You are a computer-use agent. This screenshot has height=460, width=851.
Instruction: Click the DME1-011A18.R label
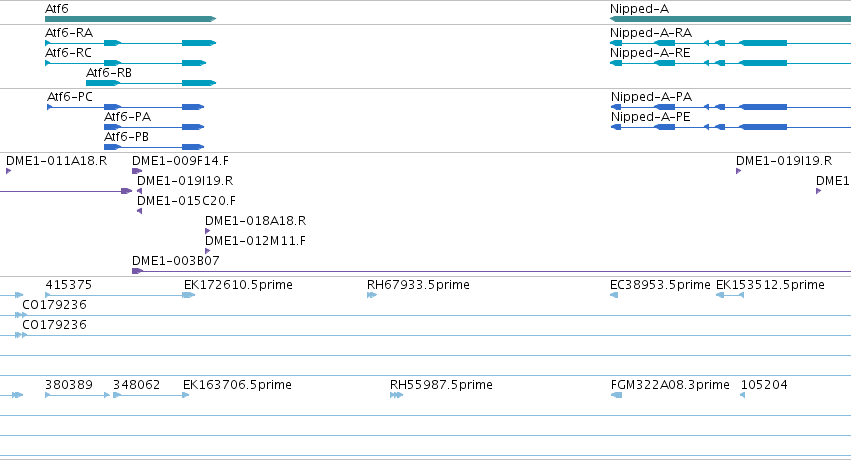coord(56,161)
